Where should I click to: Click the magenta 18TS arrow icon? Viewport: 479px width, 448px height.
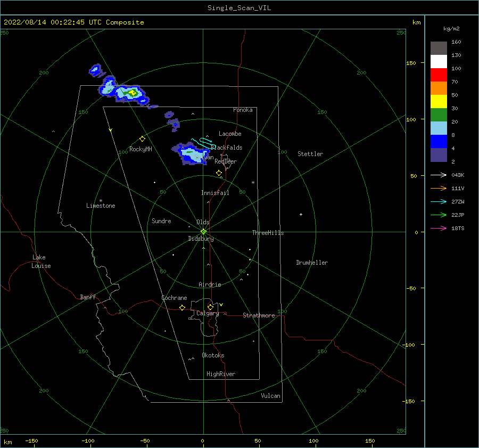click(439, 228)
